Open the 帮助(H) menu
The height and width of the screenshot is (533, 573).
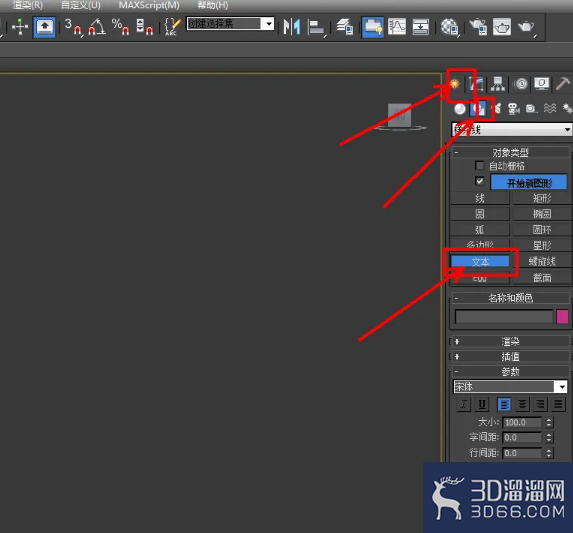213,5
